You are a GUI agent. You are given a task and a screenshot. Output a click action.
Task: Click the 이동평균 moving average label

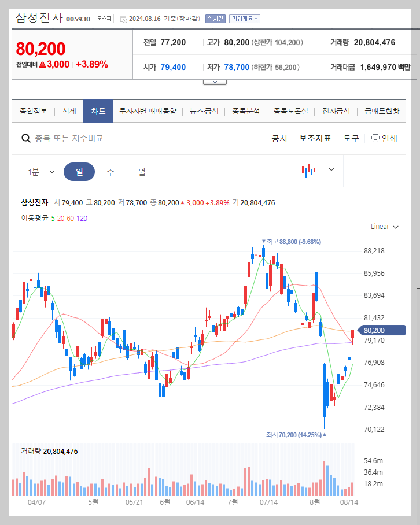click(x=35, y=219)
